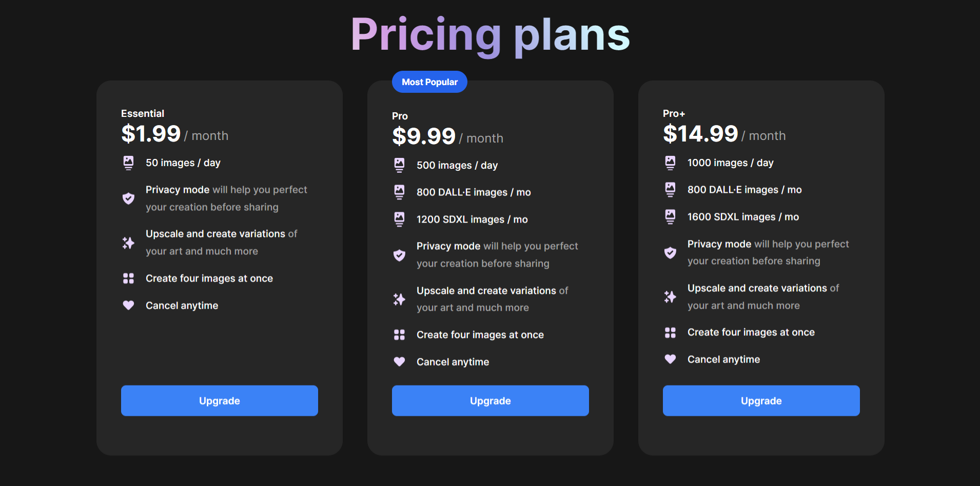Click the four-squares grid icon in Essential plan
The image size is (980, 486).
[128, 278]
